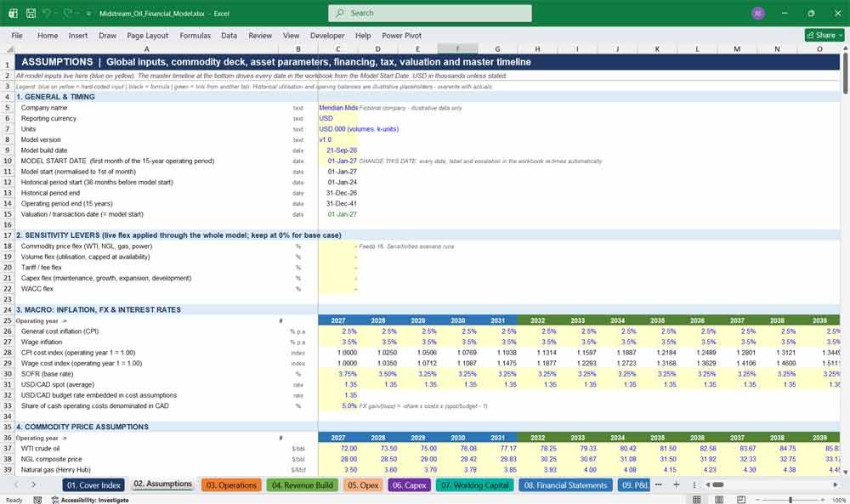The height and width of the screenshot is (504, 850).
Task: Select the Company name value cell Meridian Mids
Action: click(338, 108)
